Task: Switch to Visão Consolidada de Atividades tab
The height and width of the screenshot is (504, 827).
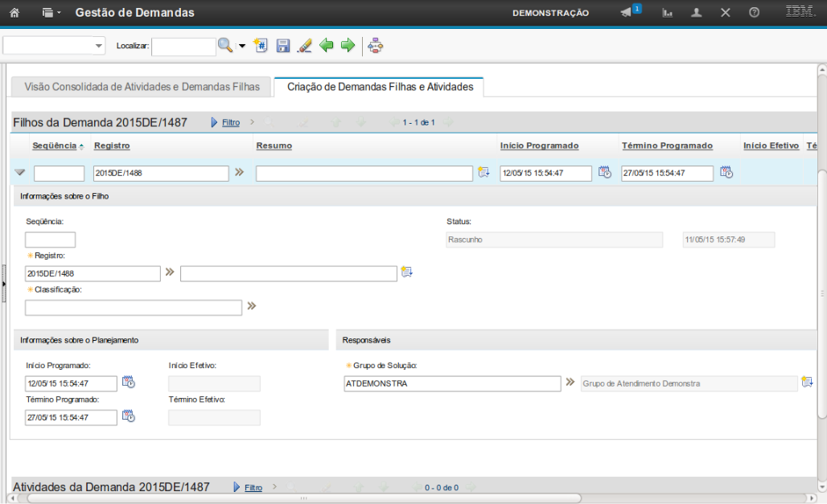Action: [142, 86]
